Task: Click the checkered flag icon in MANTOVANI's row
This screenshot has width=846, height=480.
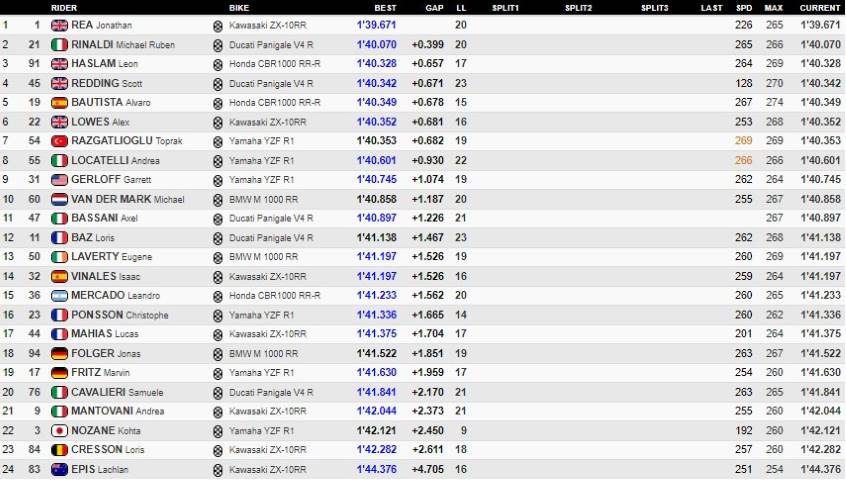Action: point(218,412)
